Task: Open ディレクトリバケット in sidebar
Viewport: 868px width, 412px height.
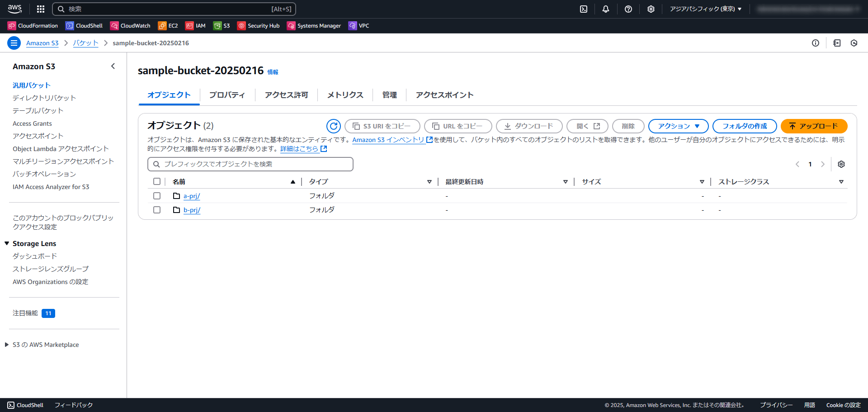Action: tap(44, 98)
